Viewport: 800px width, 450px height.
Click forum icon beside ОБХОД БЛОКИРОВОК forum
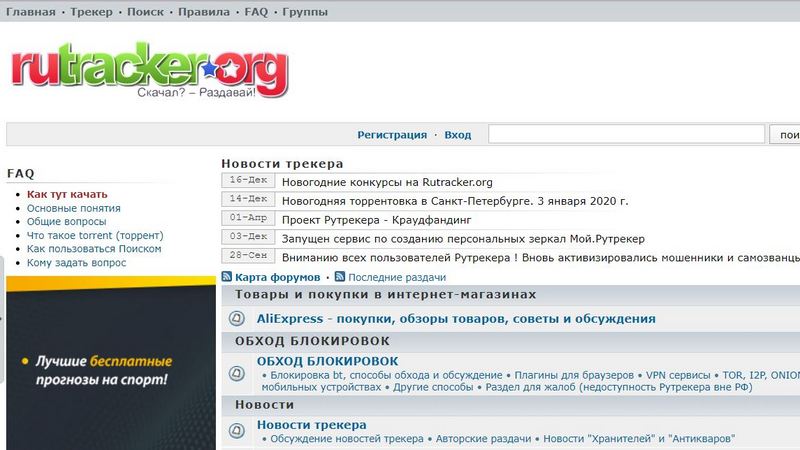click(236, 373)
